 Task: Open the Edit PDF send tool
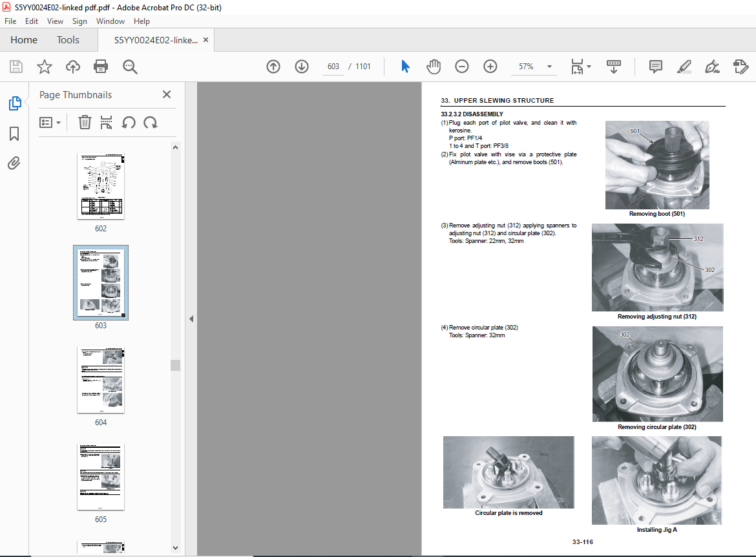740,67
